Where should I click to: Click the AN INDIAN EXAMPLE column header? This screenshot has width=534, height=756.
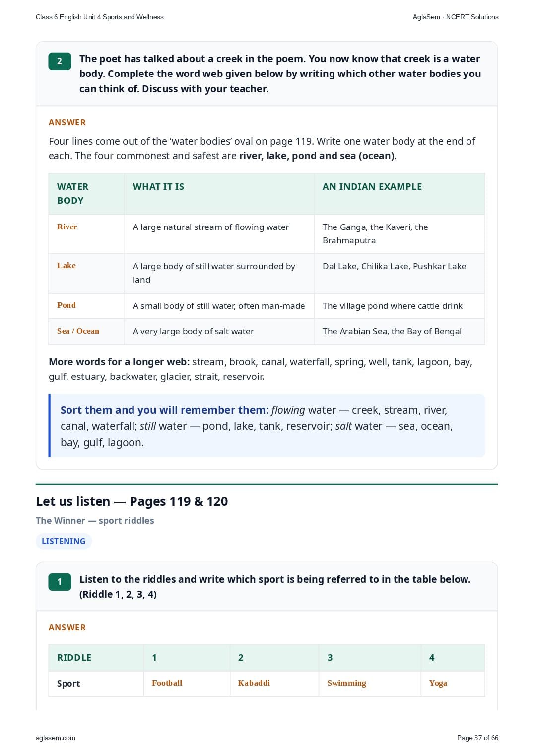click(x=372, y=187)
